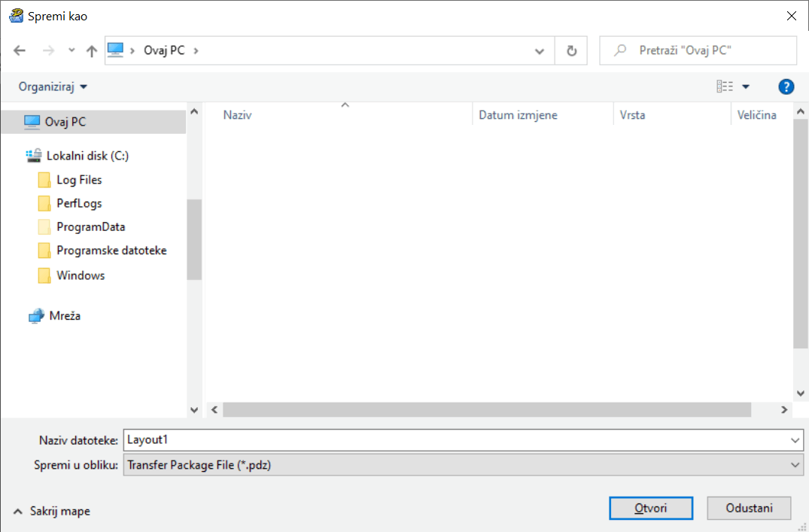Open the filename history dropdown arrow
Viewport: 809px width, 532px height.
(x=795, y=440)
